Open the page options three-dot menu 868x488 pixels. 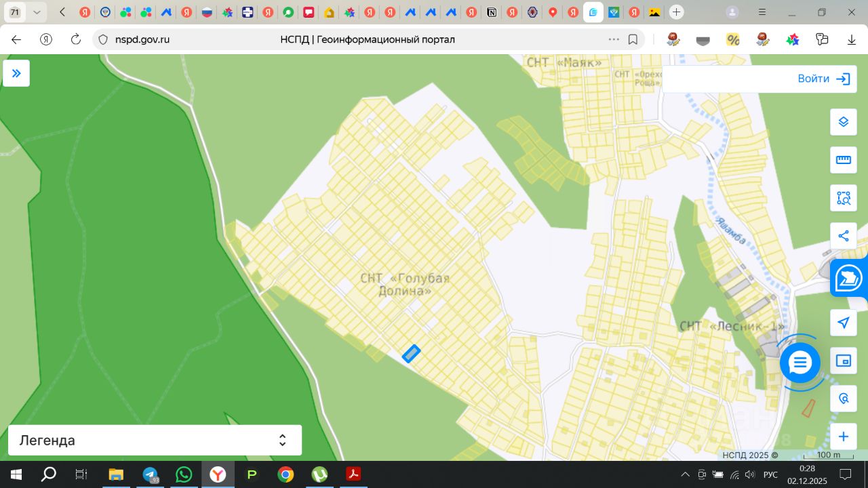(614, 39)
